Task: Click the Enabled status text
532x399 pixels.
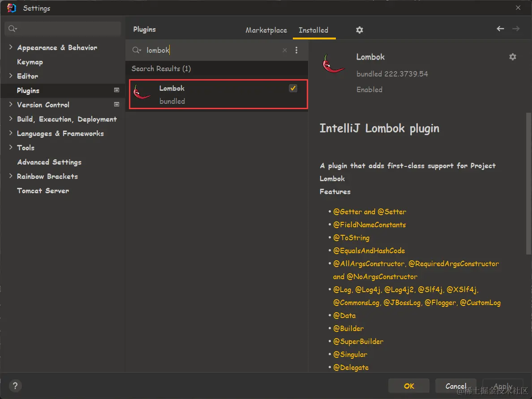Action: coord(369,89)
